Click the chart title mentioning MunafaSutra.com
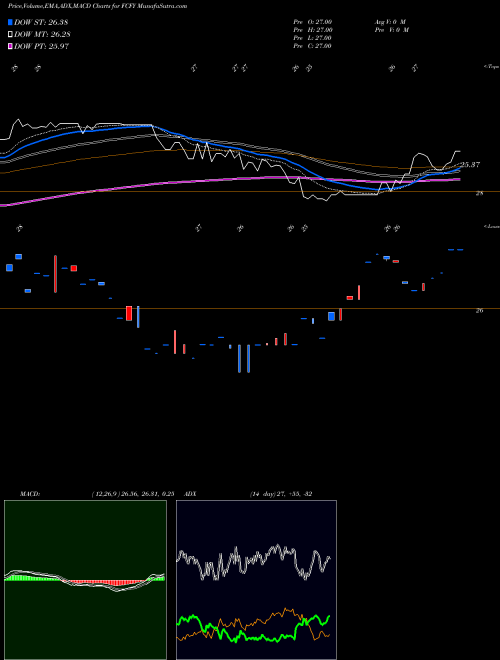This screenshot has height=660, width=500. 97,6
